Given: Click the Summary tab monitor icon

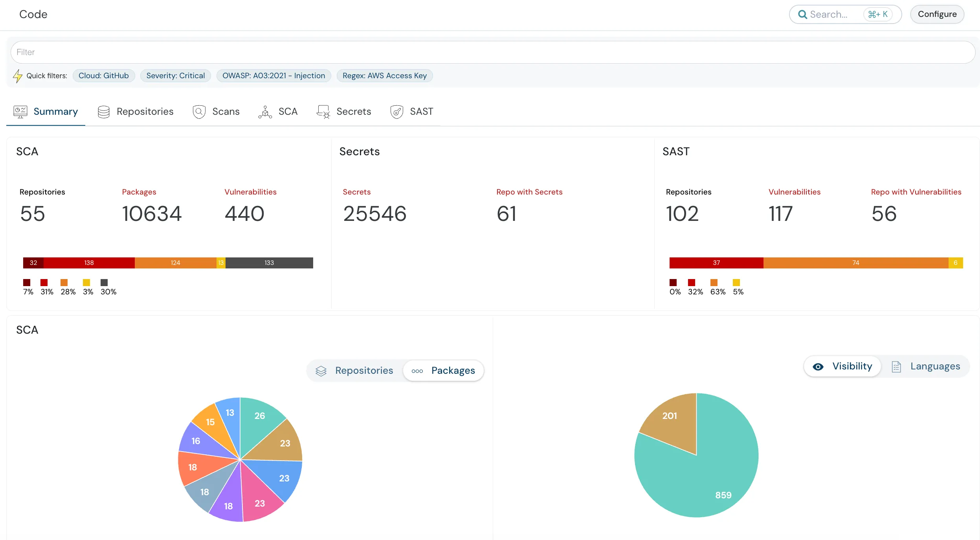Looking at the screenshot, I should (x=20, y=112).
